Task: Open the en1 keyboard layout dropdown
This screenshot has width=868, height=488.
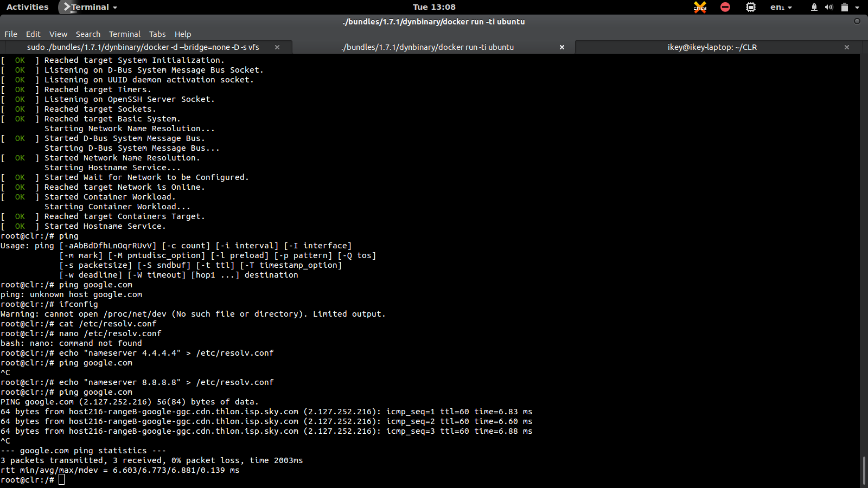Action: click(781, 7)
